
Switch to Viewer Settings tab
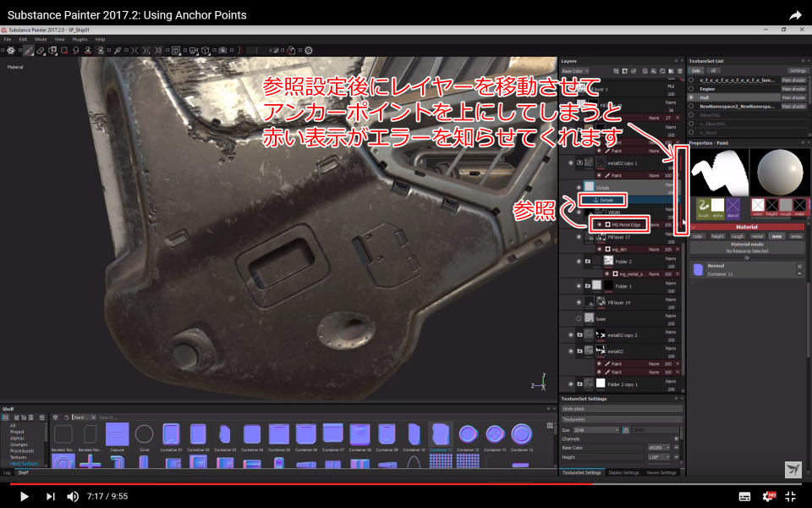pyautogui.click(x=661, y=472)
